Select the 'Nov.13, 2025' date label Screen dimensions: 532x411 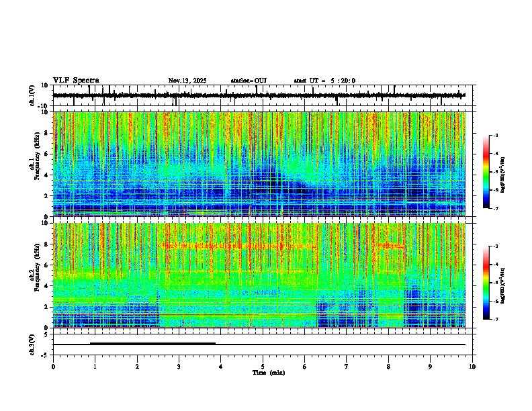tap(187, 81)
